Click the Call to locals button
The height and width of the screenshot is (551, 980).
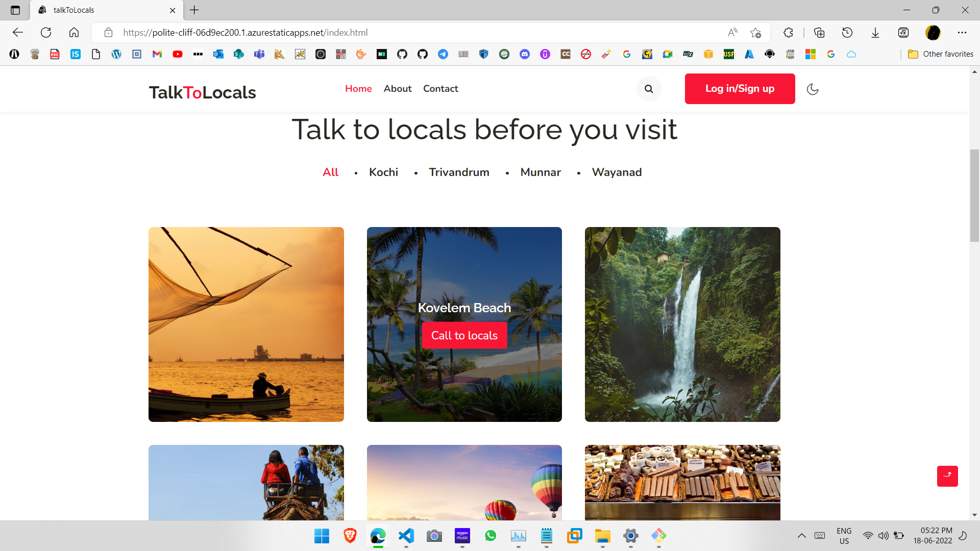click(464, 335)
